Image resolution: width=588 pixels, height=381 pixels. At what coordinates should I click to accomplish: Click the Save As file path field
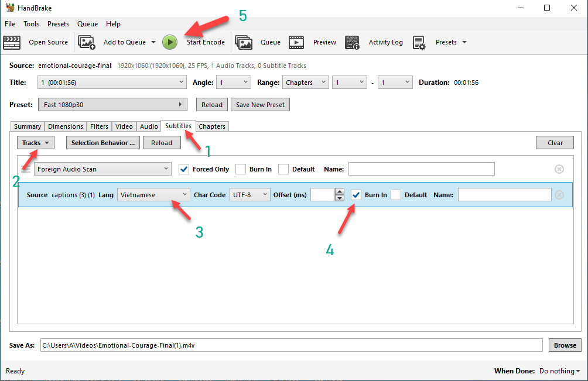[290, 345]
